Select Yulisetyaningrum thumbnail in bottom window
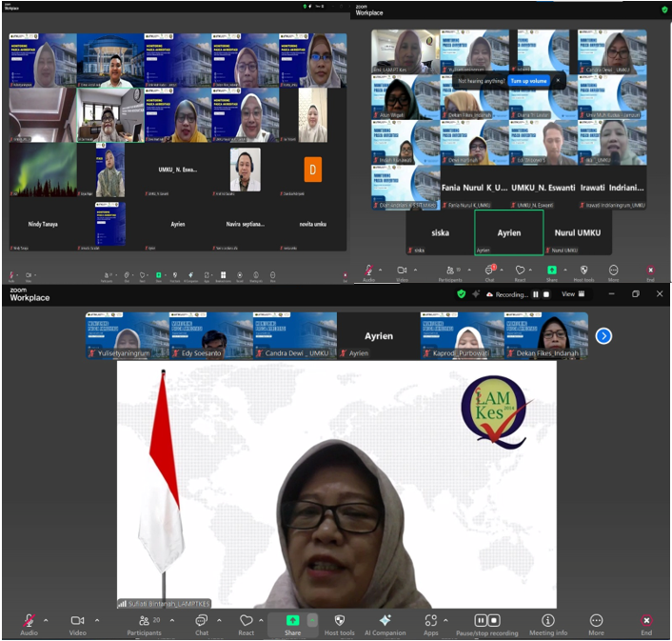The image size is (672, 641). (x=128, y=335)
